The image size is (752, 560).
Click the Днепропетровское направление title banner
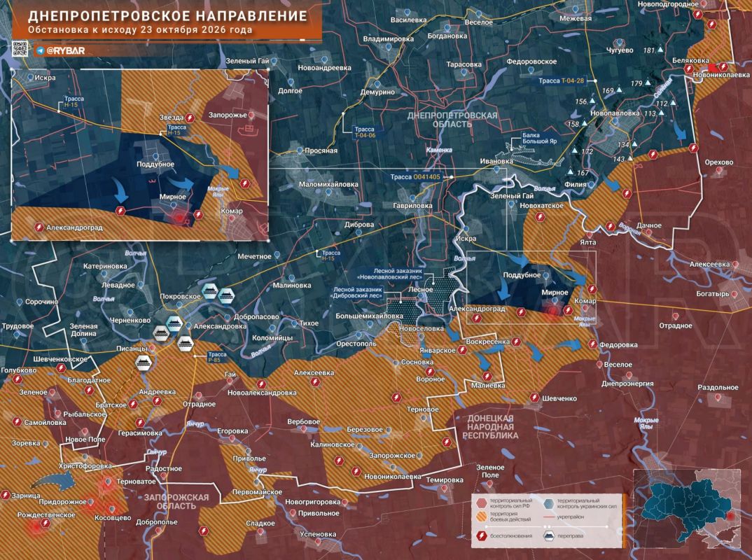(x=167, y=20)
